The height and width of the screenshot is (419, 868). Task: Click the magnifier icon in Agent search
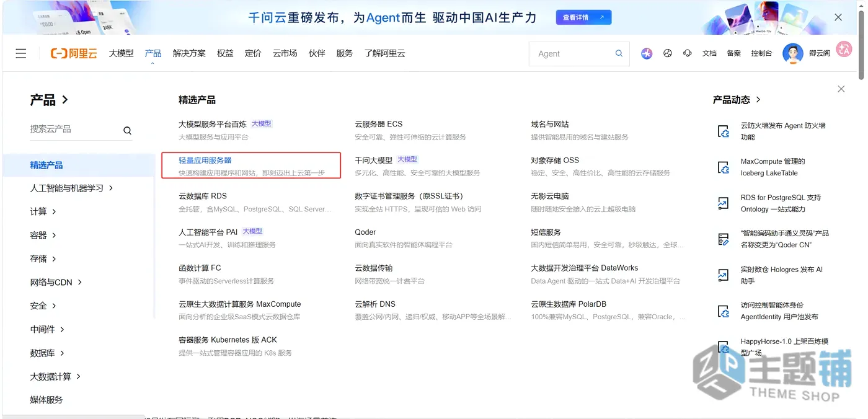pos(619,53)
